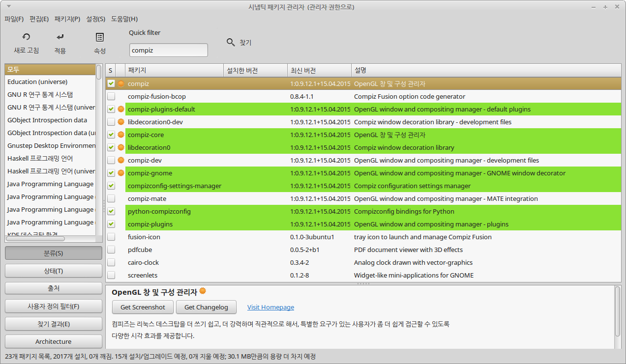Sort by the 최신 버전 column header
The image size is (626, 364).
(x=319, y=71)
